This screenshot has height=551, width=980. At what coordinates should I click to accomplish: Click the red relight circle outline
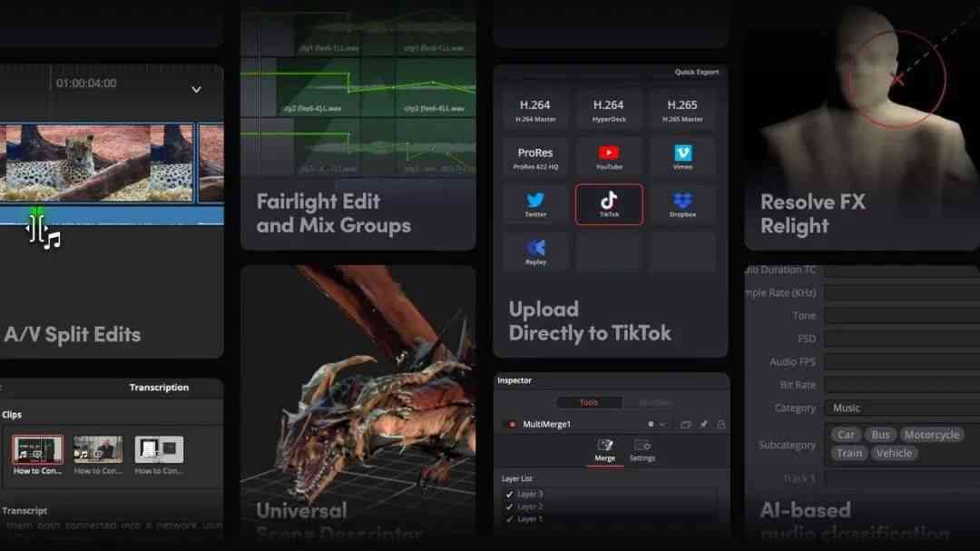(x=898, y=80)
